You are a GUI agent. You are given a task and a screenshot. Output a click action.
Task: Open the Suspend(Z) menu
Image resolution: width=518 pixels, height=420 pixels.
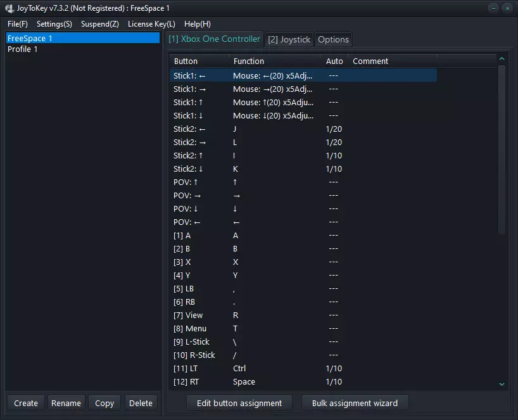click(100, 24)
